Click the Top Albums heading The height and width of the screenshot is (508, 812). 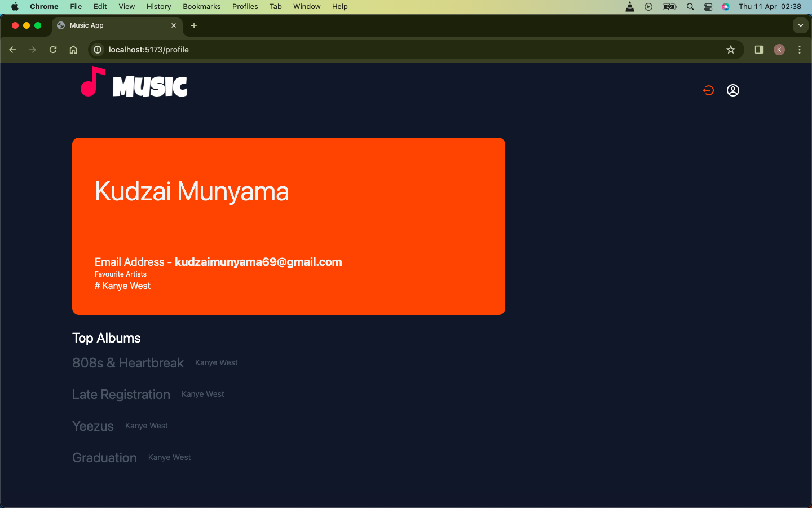pos(106,338)
